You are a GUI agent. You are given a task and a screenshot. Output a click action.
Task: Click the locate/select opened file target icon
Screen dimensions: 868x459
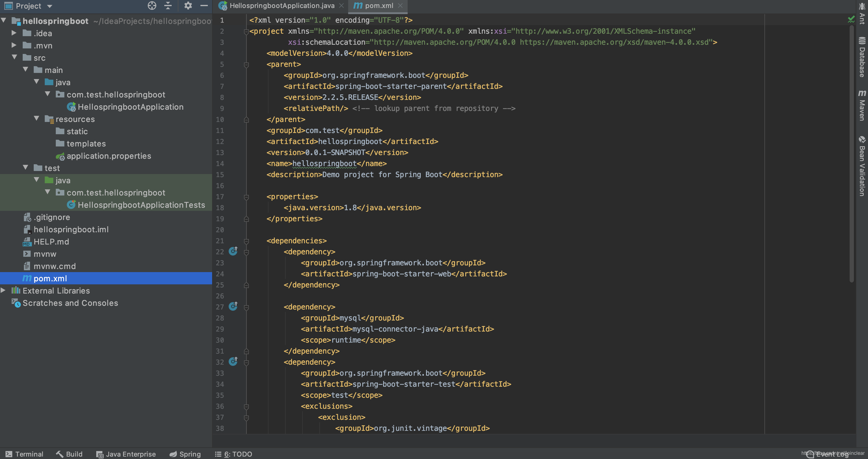[152, 6]
